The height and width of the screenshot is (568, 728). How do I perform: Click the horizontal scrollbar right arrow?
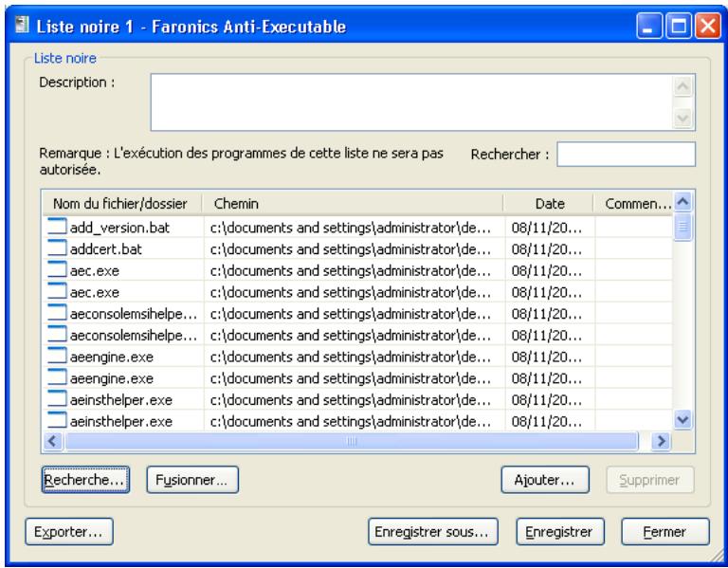661,441
